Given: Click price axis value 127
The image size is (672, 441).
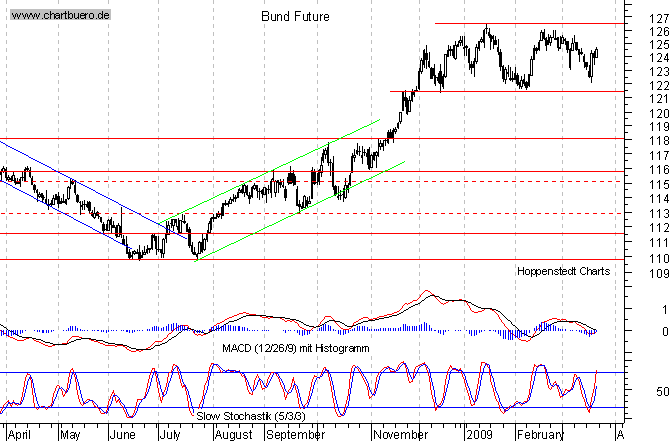Looking at the screenshot, I should (659, 19).
